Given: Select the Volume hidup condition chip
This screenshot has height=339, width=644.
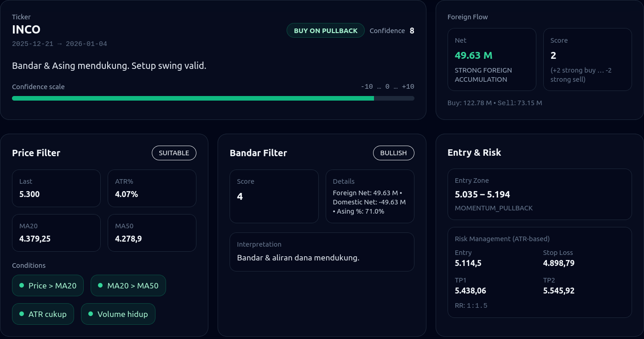Looking at the screenshot, I should pos(118,314).
